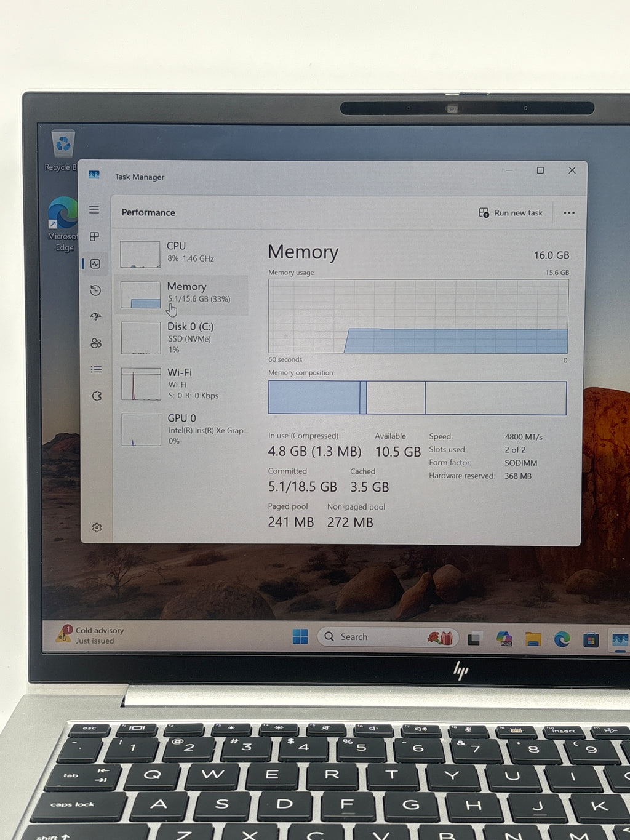The image size is (630, 840).
Task: Click the Task Manager title bar app icon
Action: (94, 175)
